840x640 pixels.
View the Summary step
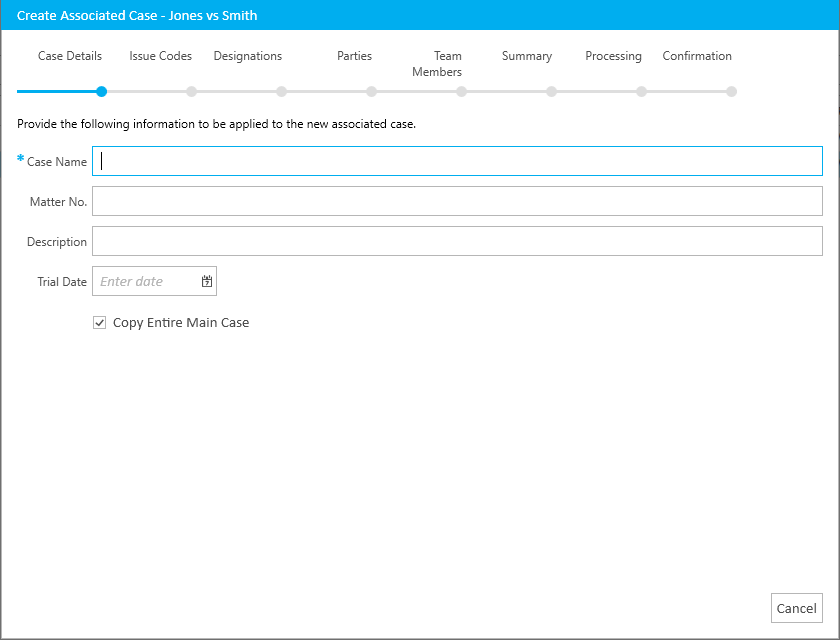pos(527,56)
